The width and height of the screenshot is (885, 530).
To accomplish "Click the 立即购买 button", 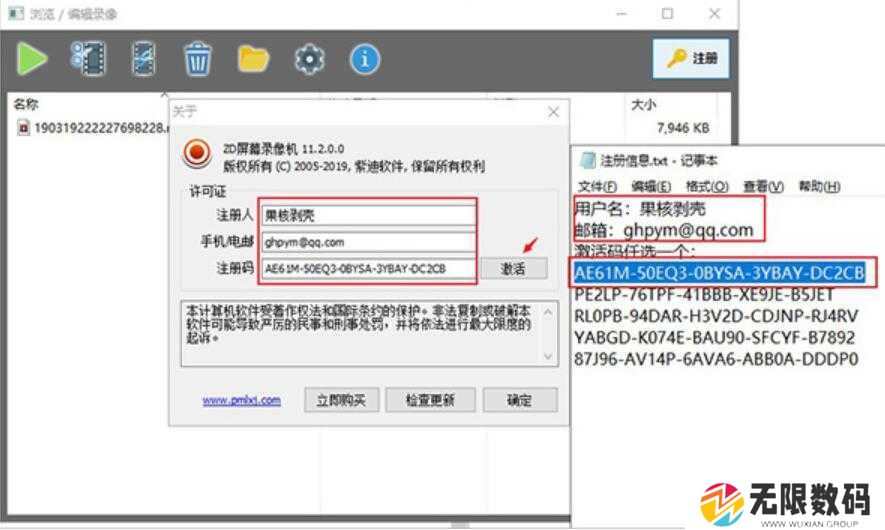I will pyautogui.click(x=341, y=400).
